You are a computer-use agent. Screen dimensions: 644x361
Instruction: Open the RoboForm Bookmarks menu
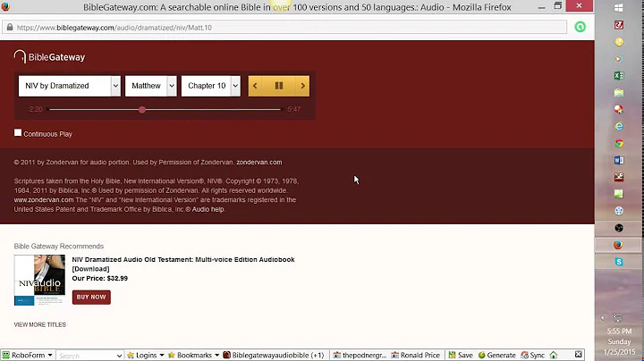coord(193,355)
